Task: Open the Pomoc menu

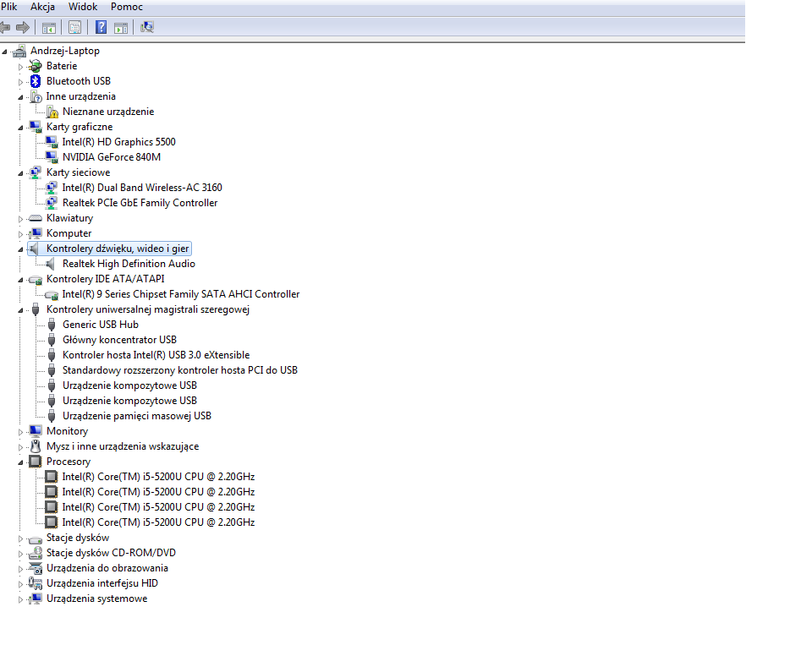Action: (x=126, y=7)
